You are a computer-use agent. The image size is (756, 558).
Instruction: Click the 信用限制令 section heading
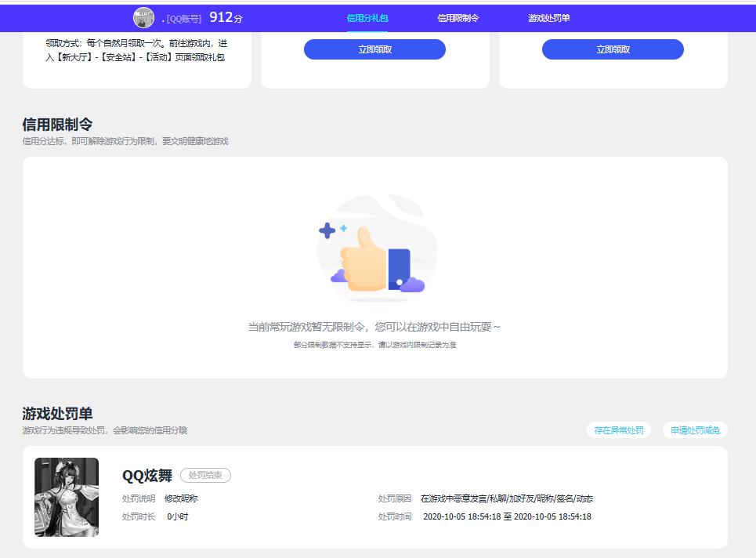pos(57,125)
